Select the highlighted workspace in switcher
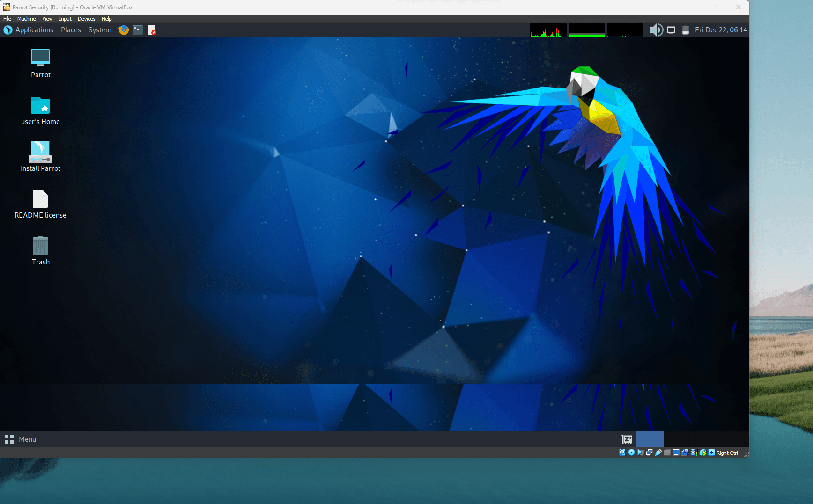 point(650,439)
